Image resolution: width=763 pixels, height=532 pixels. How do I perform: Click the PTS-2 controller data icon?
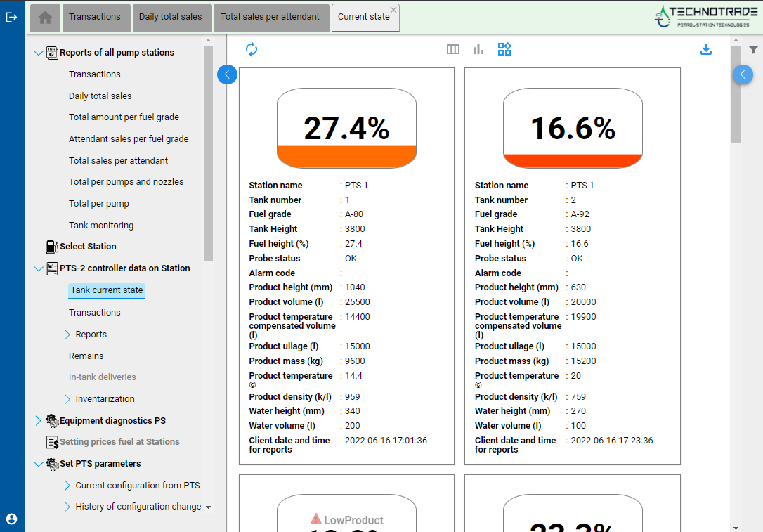pyautogui.click(x=52, y=268)
